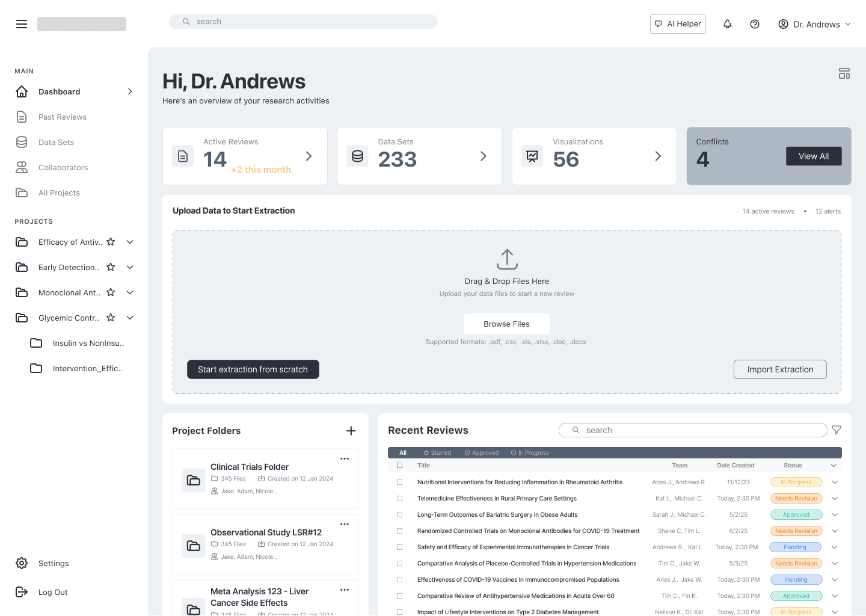Screen dimensions: 866x616
Task: Click the Collaborators people icon
Action: click(x=22, y=167)
